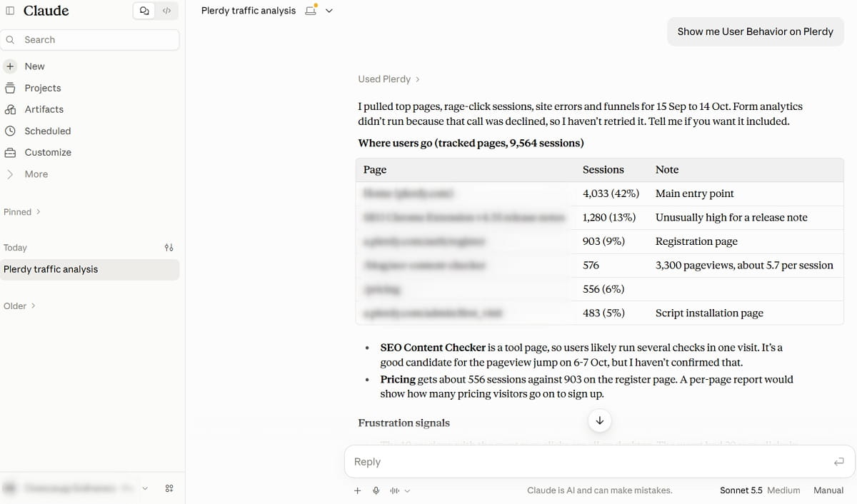857x504 pixels.
Task: Open Scheduled clock icon in sidebar
Action: (10, 131)
